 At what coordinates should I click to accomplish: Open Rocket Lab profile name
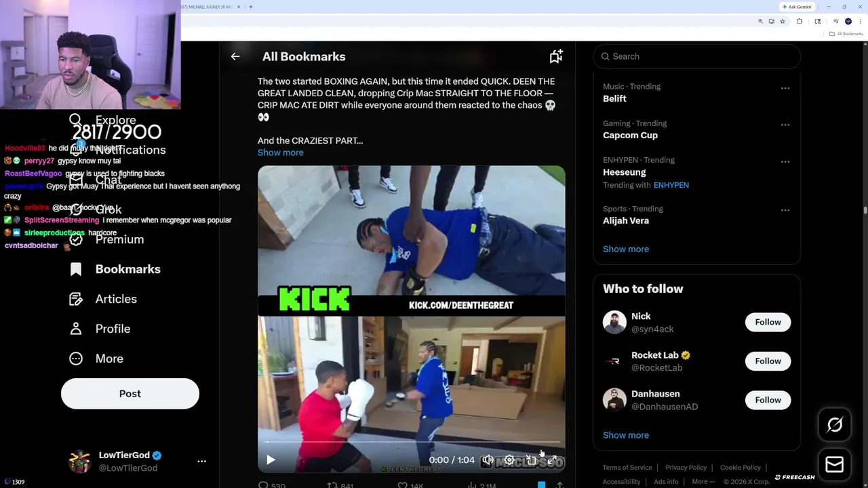tap(655, 355)
